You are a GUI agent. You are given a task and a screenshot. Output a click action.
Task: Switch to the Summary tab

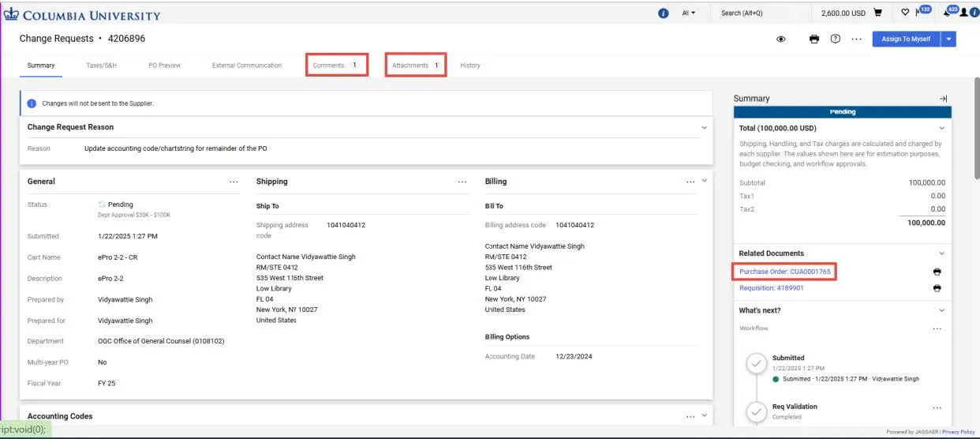pos(41,66)
